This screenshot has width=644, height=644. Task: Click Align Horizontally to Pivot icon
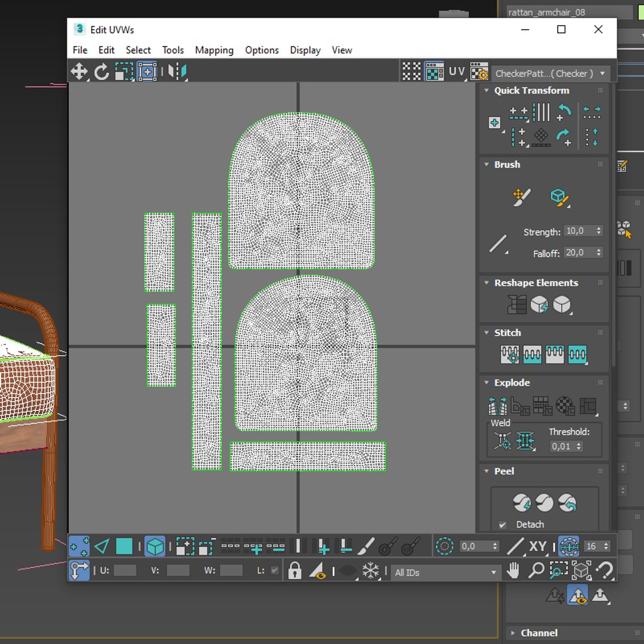[x=519, y=114]
